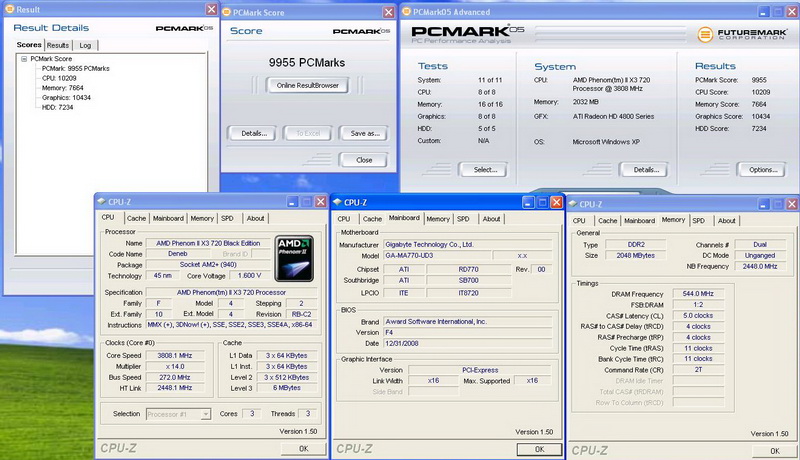Open Options... under Results in PCMark05
The image size is (800, 460).
point(763,170)
